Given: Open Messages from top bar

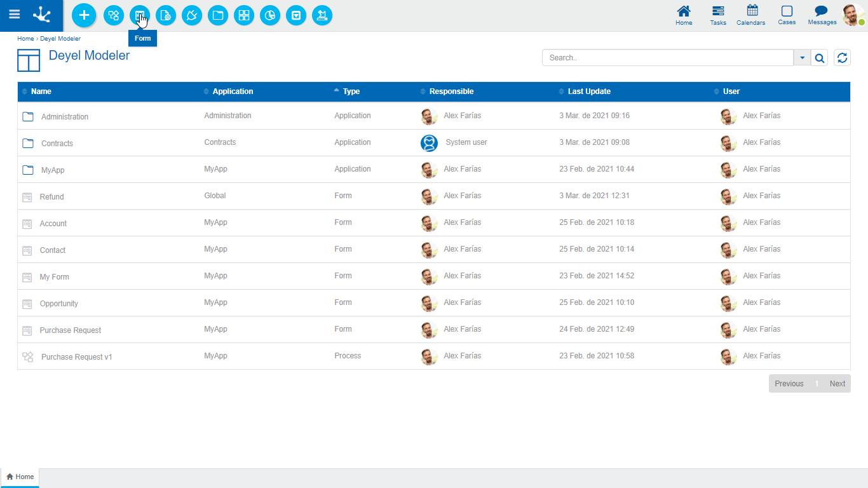Looking at the screenshot, I should point(822,15).
